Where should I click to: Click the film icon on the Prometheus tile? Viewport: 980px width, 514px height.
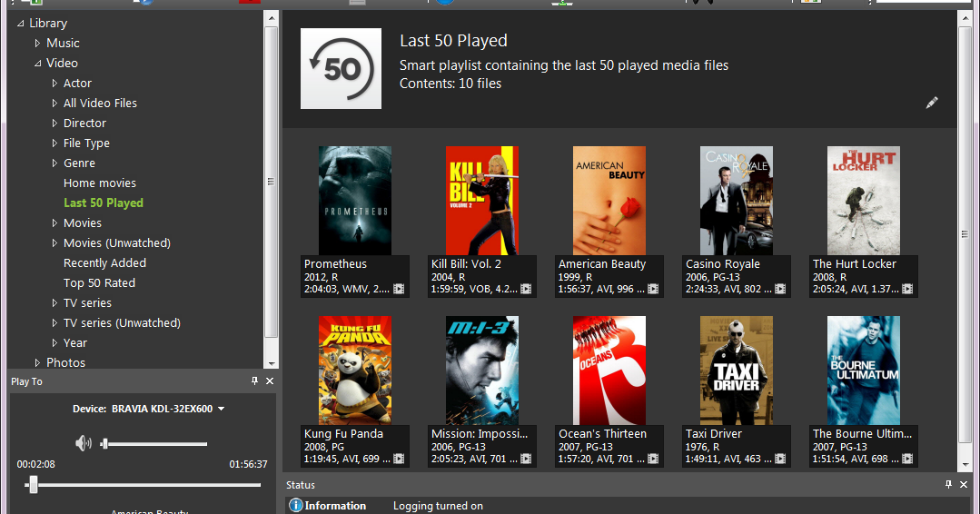399,289
